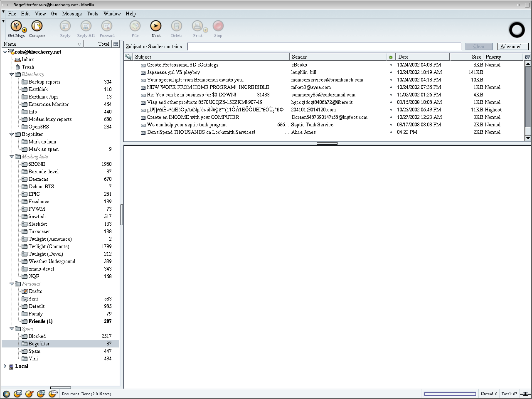532x399 pixels.
Task: Click the folder pane horizontal scrollbar thumb
Action: click(61, 387)
